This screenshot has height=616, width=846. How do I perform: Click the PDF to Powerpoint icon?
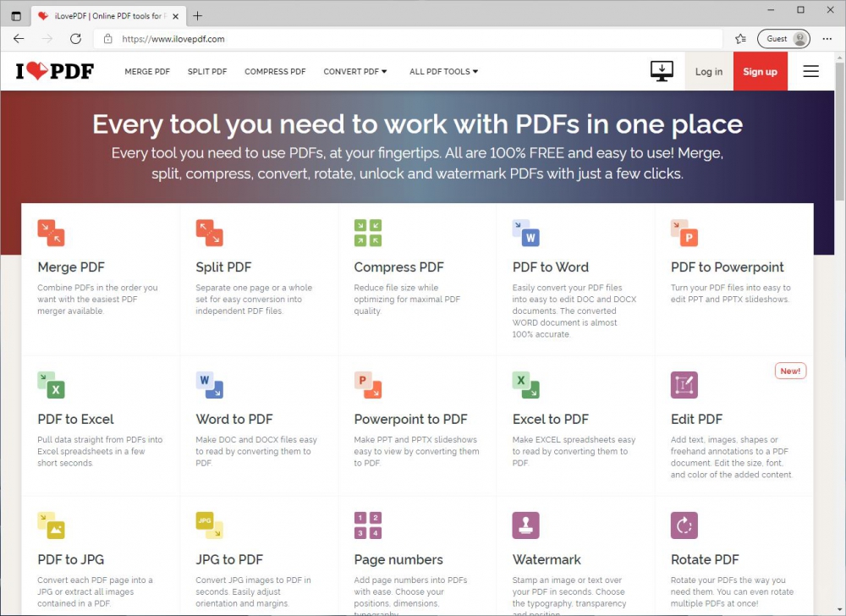click(x=684, y=233)
